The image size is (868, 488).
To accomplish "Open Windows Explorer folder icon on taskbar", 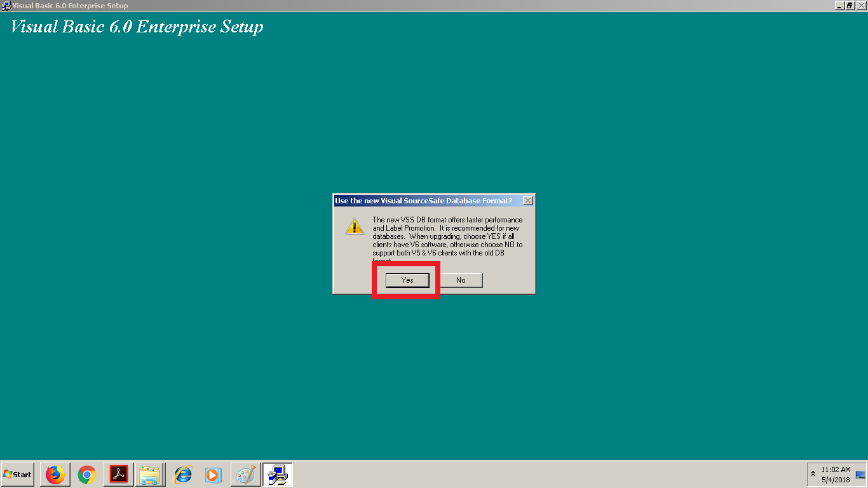I will tap(150, 475).
